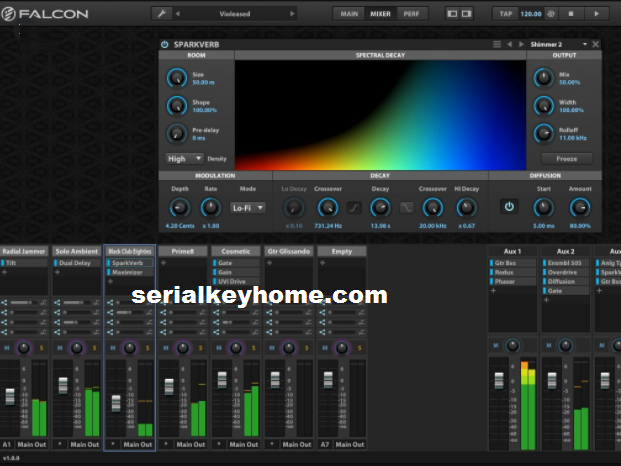Viewport: 621px width, 466px height.
Task: Click the 120.00 tempo field
Action: pos(531,14)
